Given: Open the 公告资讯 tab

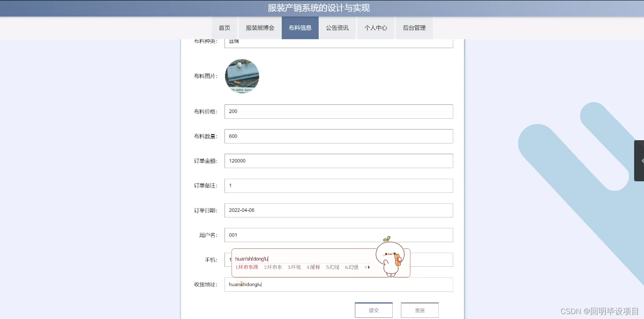Looking at the screenshot, I should pyautogui.click(x=337, y=28).
